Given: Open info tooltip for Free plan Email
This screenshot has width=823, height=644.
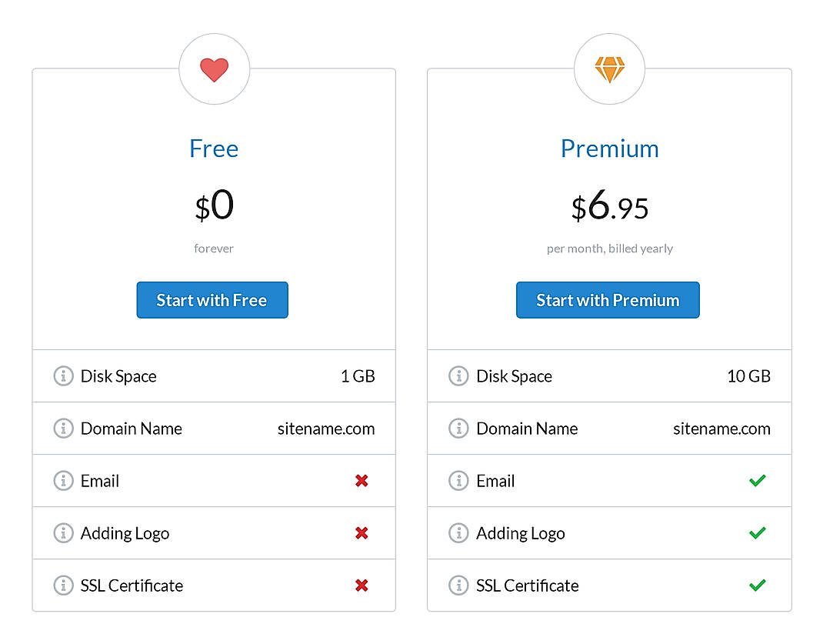Looking at the screenshot, I should tap(63, 480).
